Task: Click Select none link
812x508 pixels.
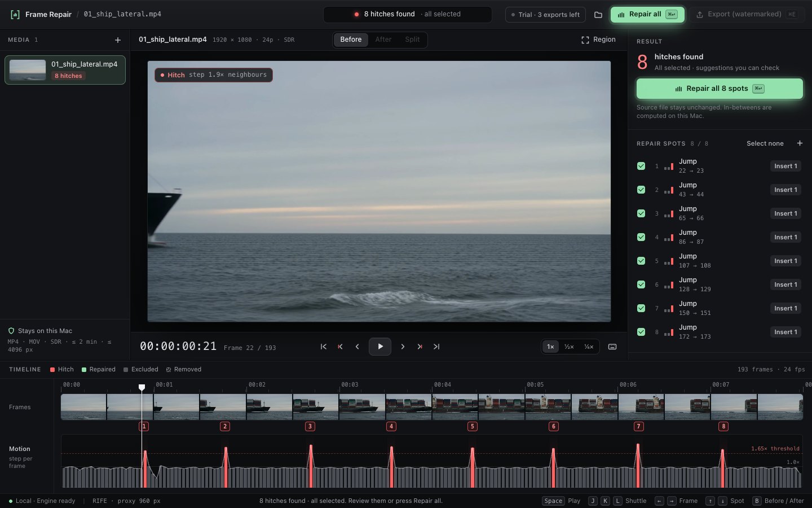Action: (765, 143)
